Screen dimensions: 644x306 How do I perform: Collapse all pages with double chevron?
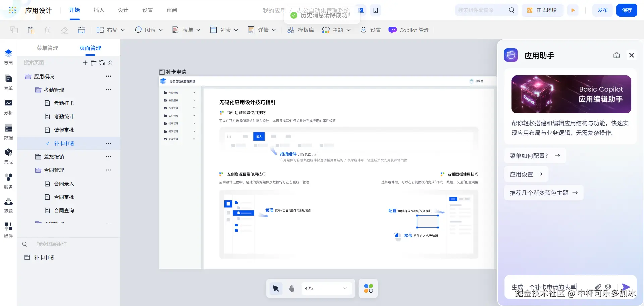pyautogui.click(x=110, y=63)
